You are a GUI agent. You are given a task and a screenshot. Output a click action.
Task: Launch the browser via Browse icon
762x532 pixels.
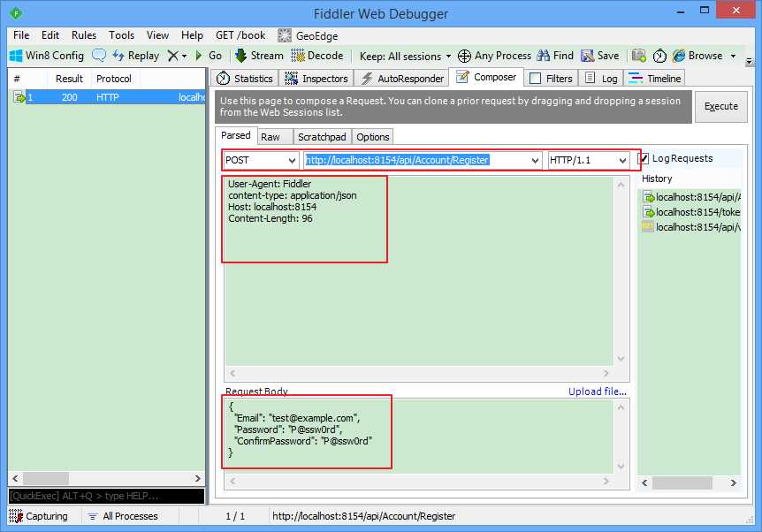pos(697,56)
